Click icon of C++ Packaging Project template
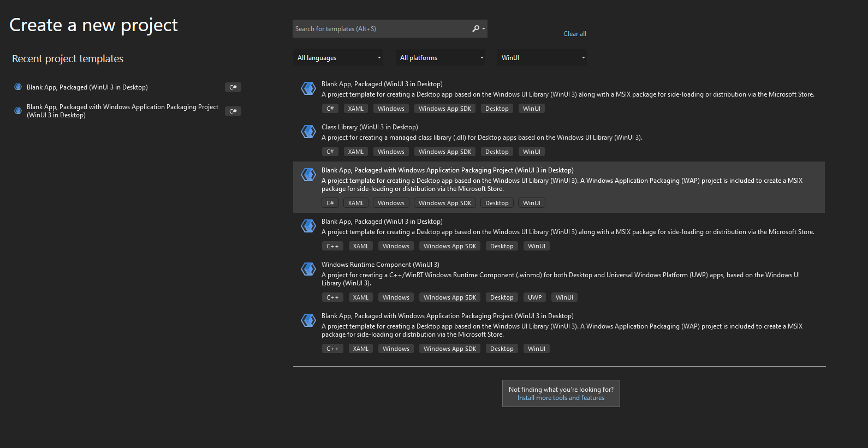 308,320
